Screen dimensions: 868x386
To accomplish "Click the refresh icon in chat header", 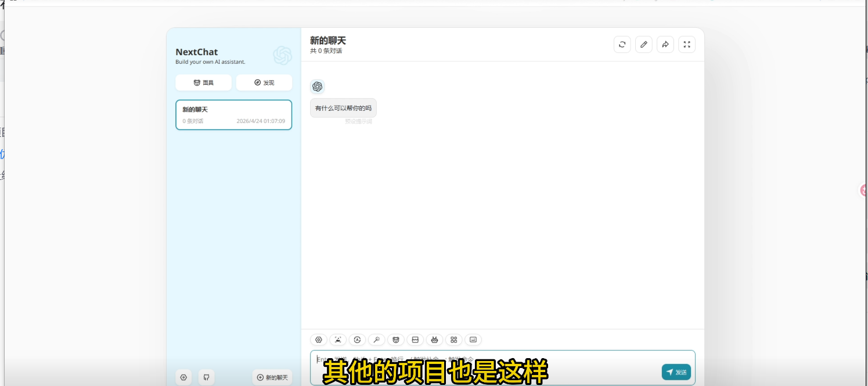I will 622,45.
